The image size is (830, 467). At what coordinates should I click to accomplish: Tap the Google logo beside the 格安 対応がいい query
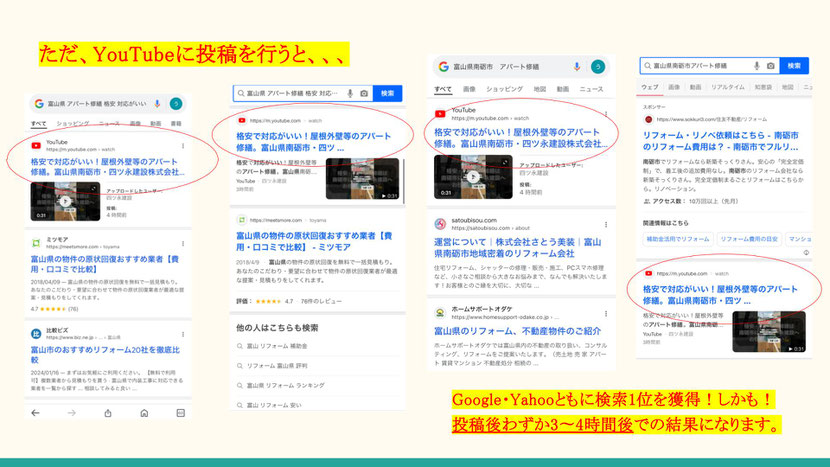point(39,104)
